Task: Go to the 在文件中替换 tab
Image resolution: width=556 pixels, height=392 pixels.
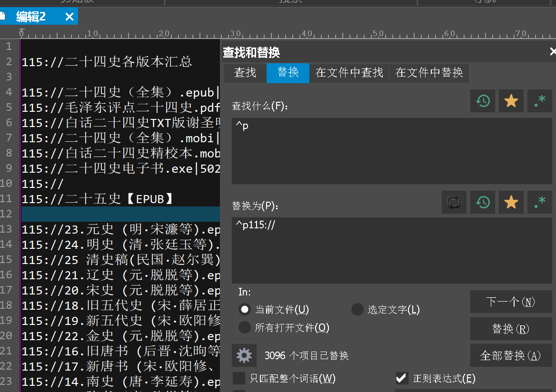Action: tap(429, 73)
